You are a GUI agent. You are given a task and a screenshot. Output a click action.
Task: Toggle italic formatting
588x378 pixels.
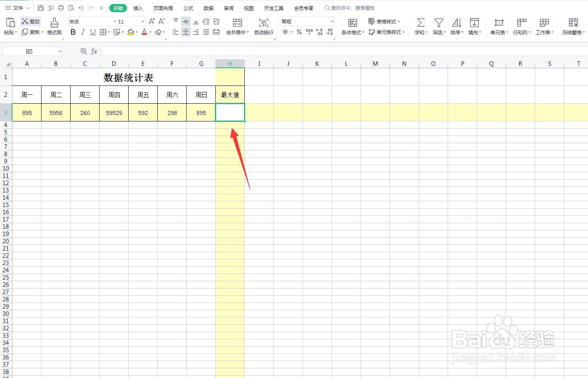click(82, 32)
